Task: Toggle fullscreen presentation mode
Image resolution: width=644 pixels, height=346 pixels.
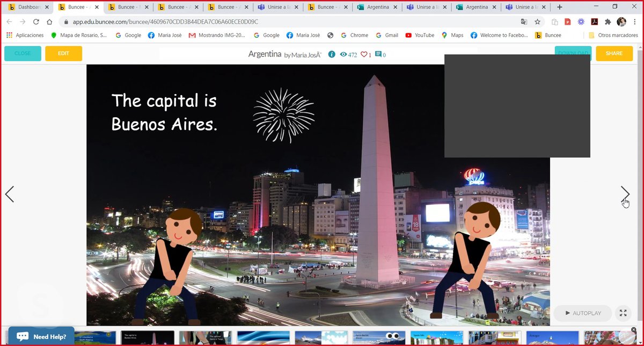Action: click(x=623, y=313)
